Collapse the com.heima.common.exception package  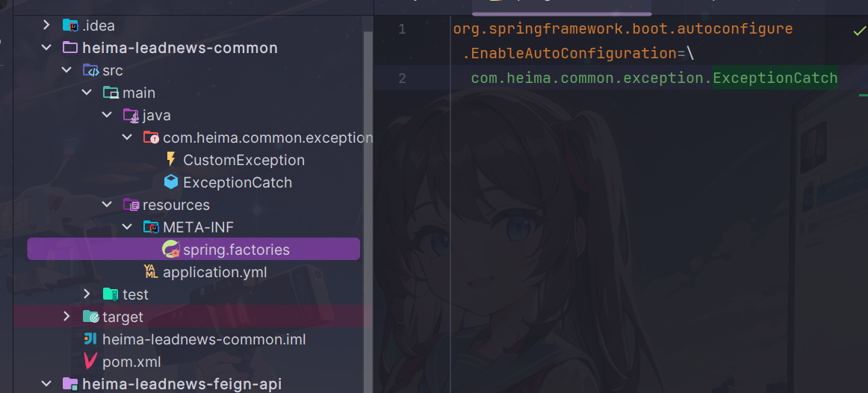point(128,137)
